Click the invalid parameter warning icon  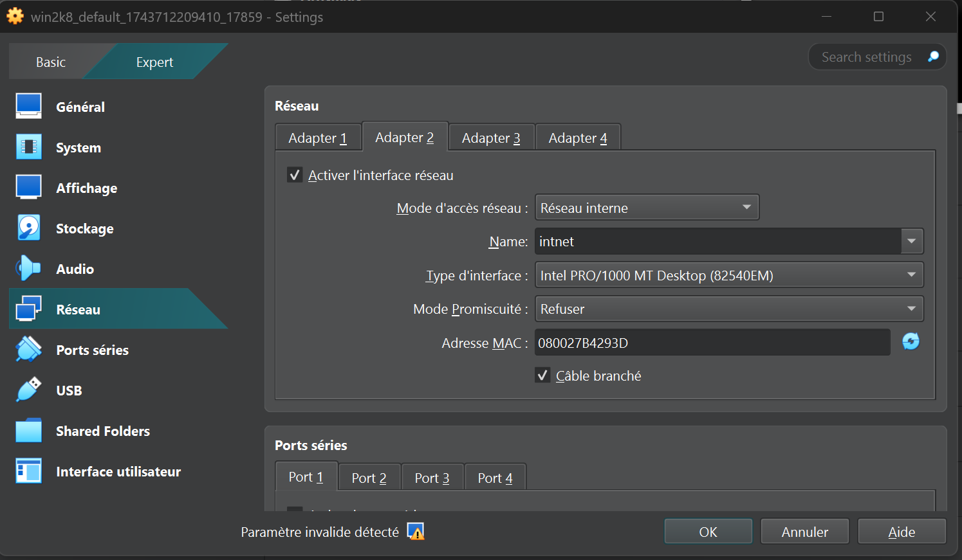click(x=416, y=532)
